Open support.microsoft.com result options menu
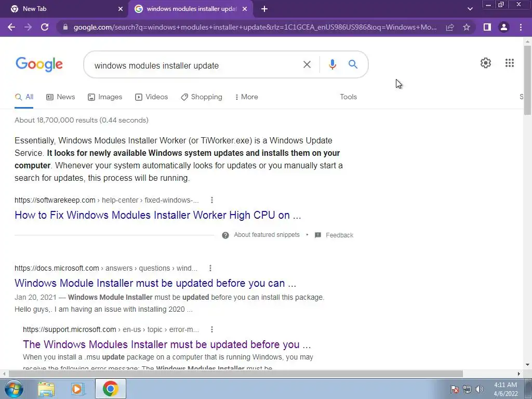Viewport: 532px width, 399px height. (212, 329)
